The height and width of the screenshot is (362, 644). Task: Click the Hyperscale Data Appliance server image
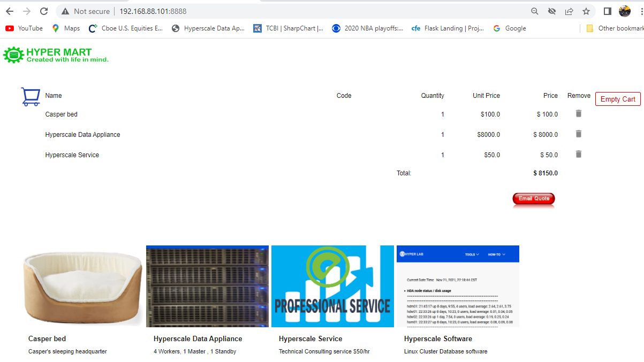coord(207,287)
